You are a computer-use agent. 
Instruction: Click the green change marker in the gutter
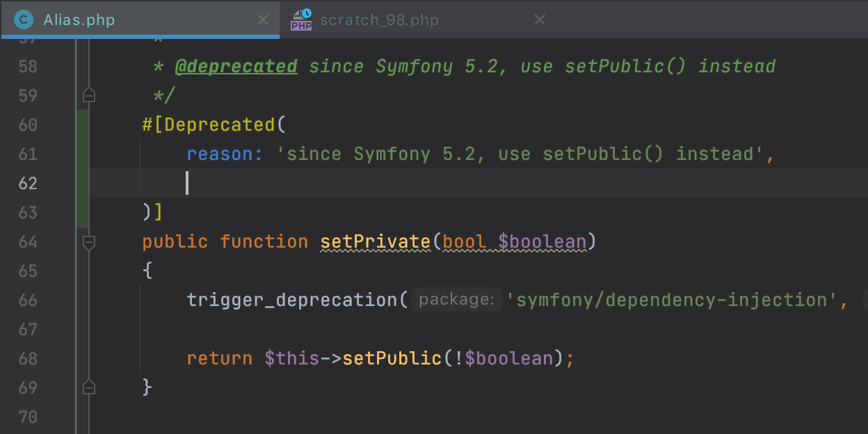click(x=83, y=167)
